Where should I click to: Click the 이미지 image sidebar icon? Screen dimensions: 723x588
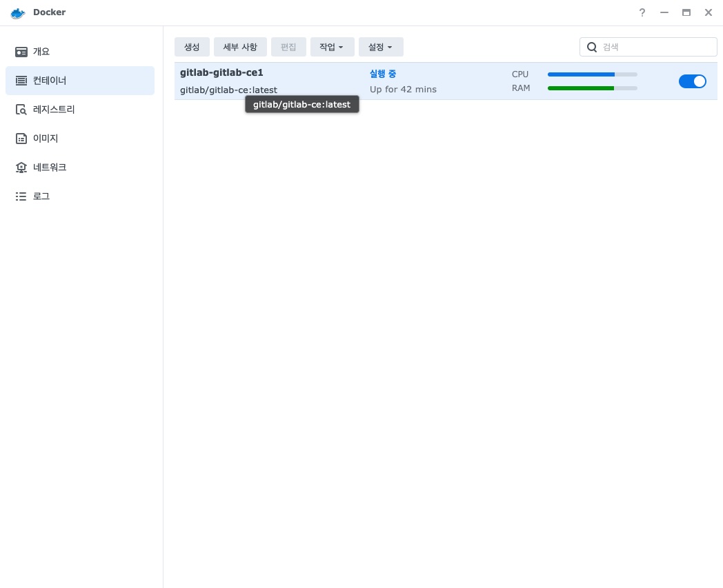(21, 139)
